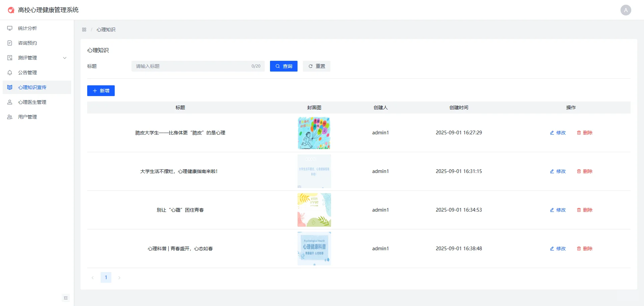Click the 新增 button

[x=101, y=91]
